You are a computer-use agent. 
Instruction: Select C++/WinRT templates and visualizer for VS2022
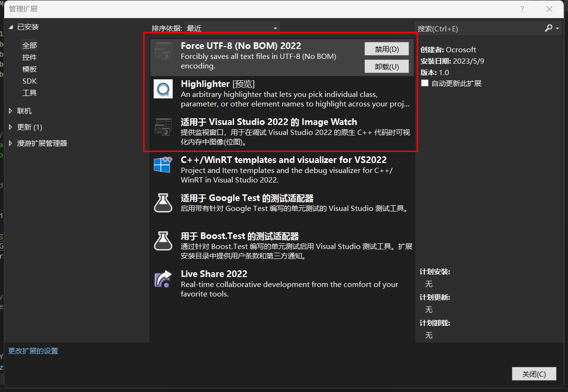284,160
